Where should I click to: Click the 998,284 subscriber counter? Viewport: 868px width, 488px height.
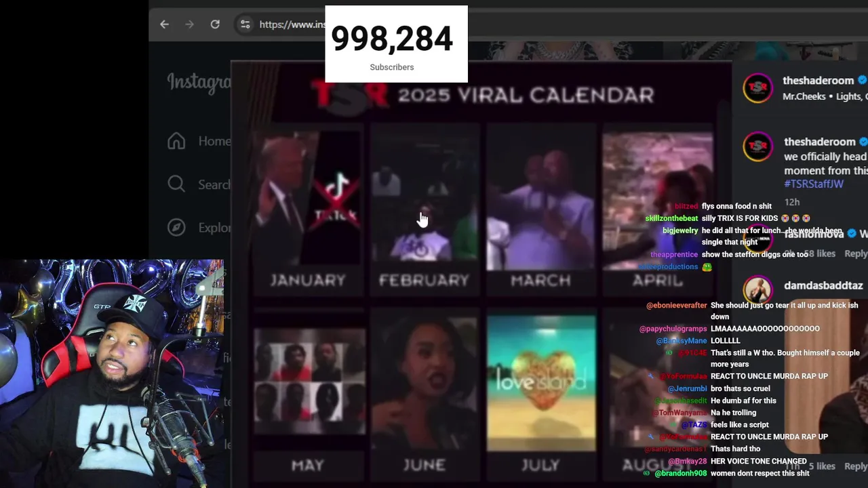[396, 44]
